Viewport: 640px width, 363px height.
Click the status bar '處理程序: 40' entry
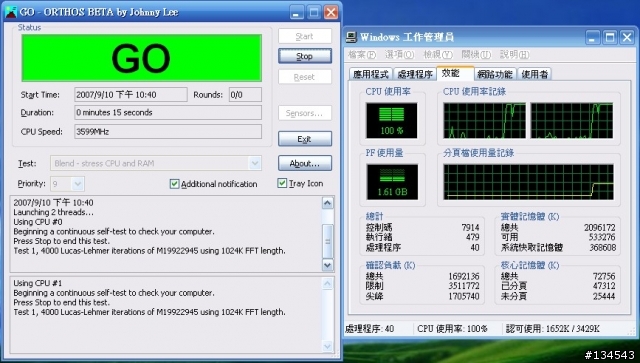370,329
